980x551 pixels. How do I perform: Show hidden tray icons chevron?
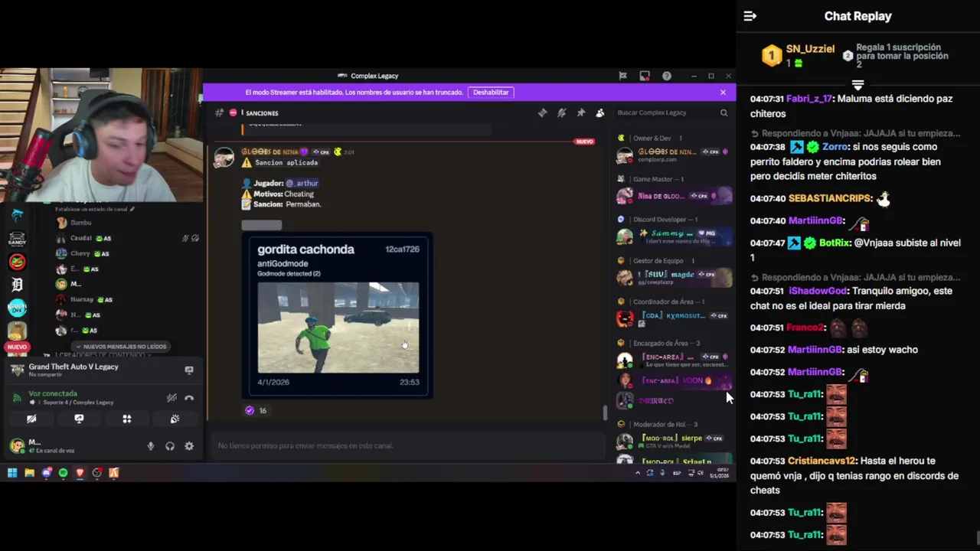(637, 473)
